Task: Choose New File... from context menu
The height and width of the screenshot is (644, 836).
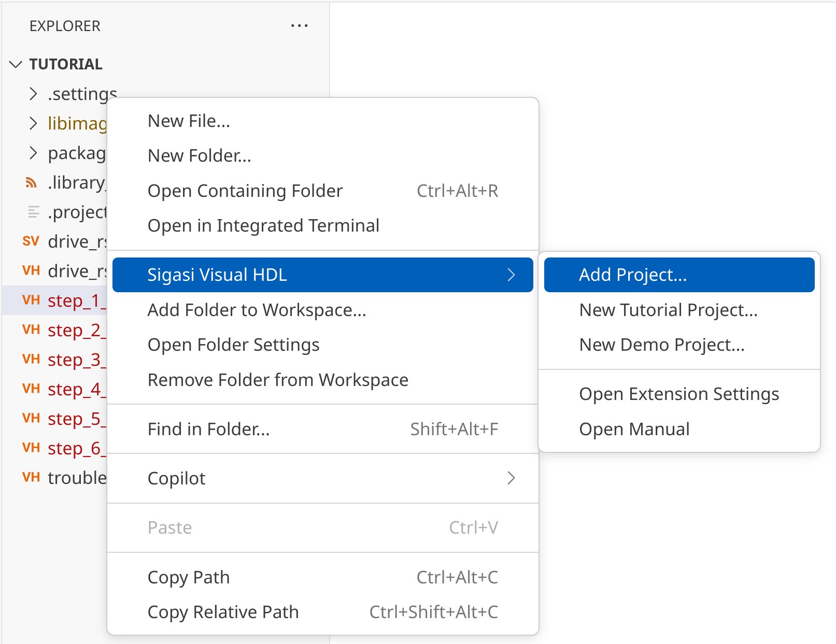Action: (x=189, y=121)
